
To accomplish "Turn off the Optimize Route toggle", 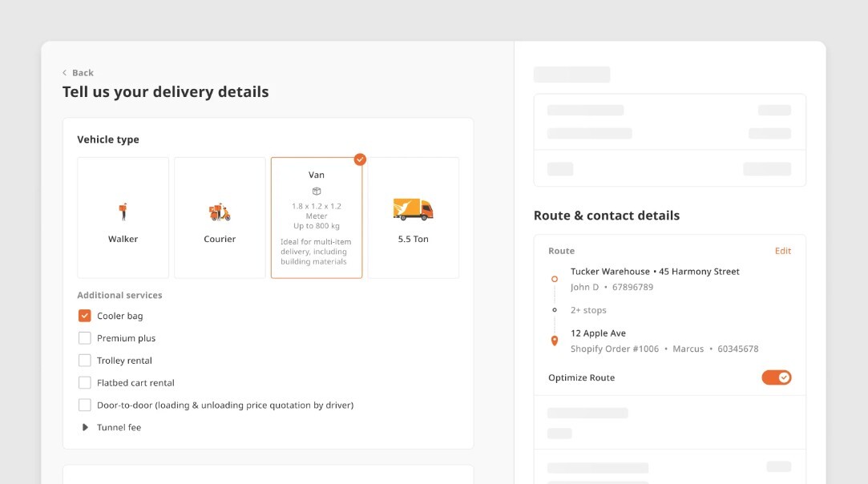I will (776, 377).
